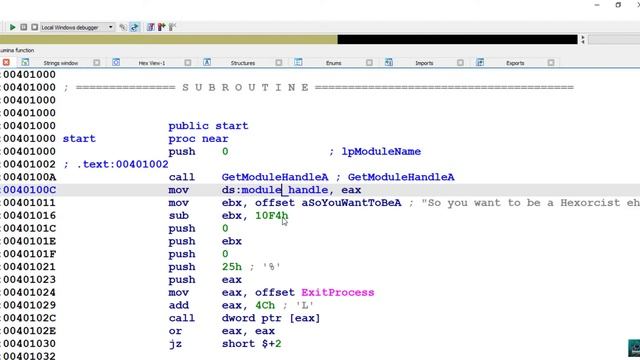Screen dimensions: 640x360
Task: Click address 0040100A
Action: click(29, 177)
